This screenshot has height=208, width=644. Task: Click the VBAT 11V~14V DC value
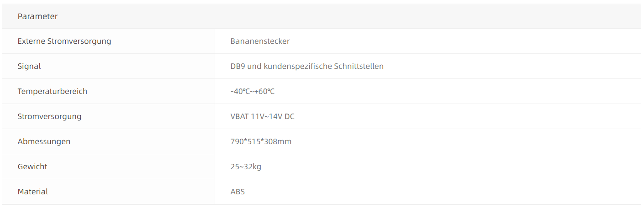point(262,116)
